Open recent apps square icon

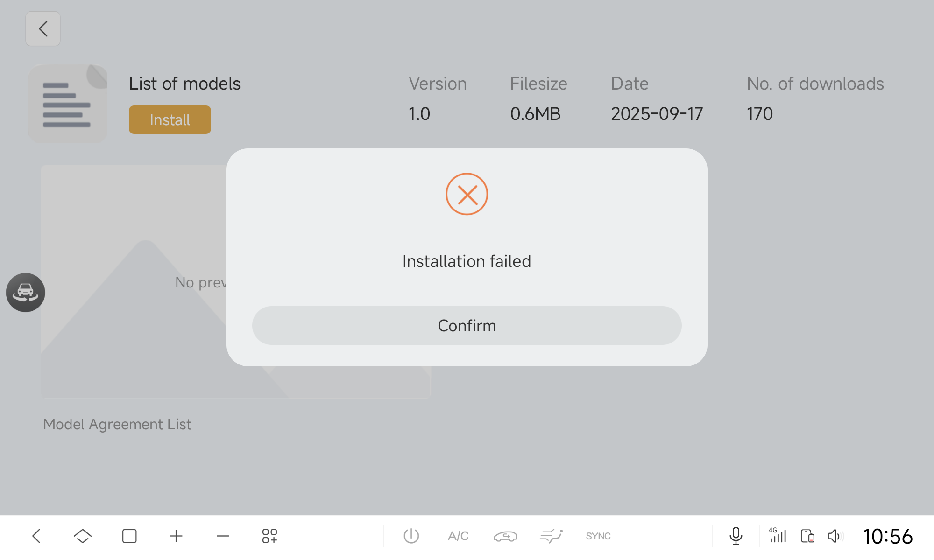click(129, 536)
